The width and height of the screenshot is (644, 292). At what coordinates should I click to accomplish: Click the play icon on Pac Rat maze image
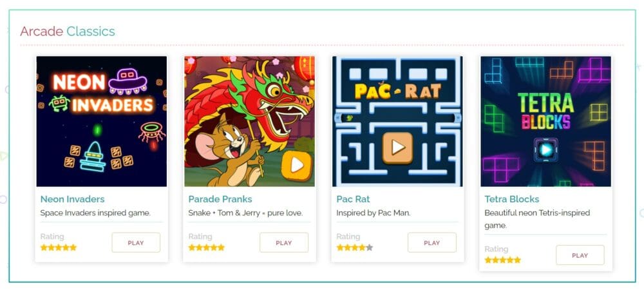click(x=397, y=148)
